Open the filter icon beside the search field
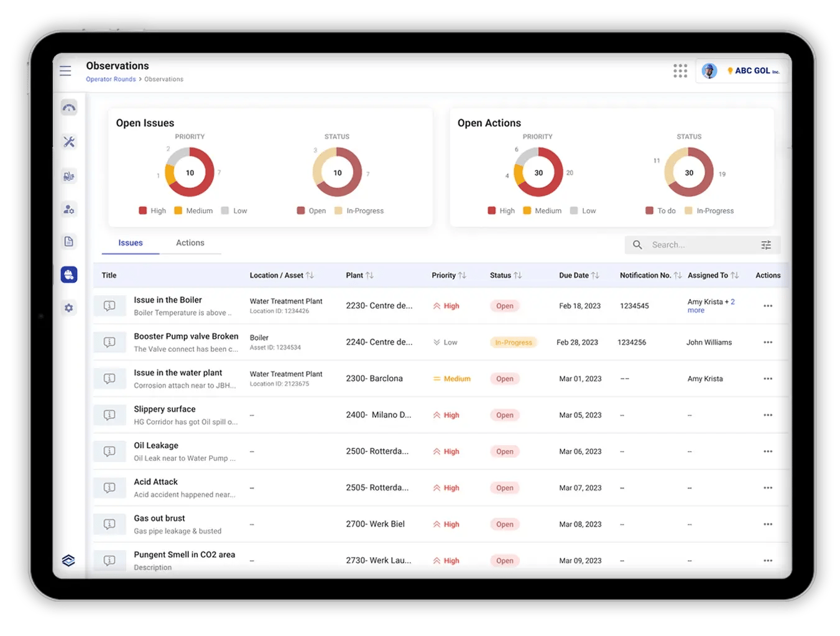 tap(766, 245)
